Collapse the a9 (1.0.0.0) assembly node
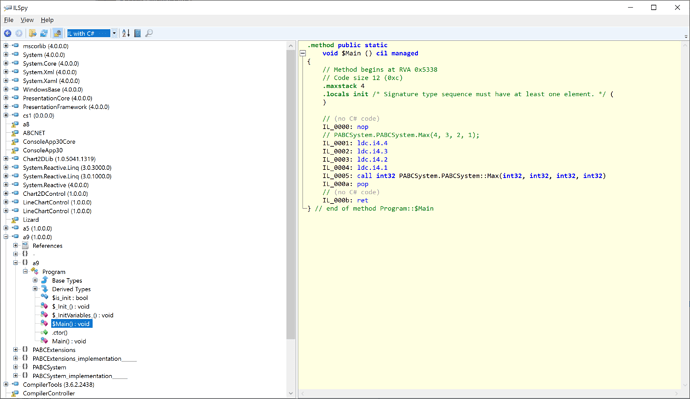Viewport: 690px width, 399px height. click(6, 237)
